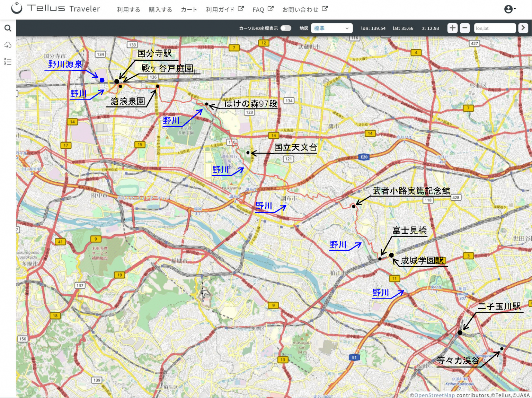Zoom out with the minus button
This screenshot has height=398, width=532.
point(465,28)
